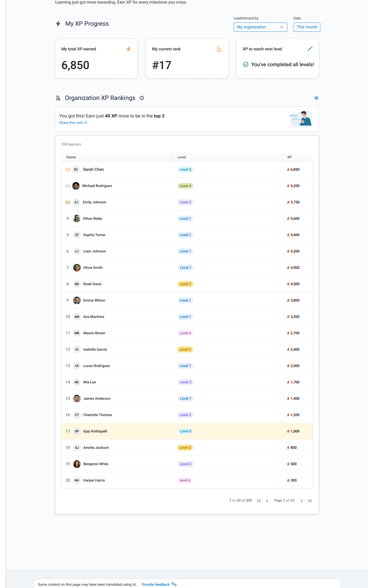Go to the next rankings page
The image size is (368, 588).
point(302,501)
